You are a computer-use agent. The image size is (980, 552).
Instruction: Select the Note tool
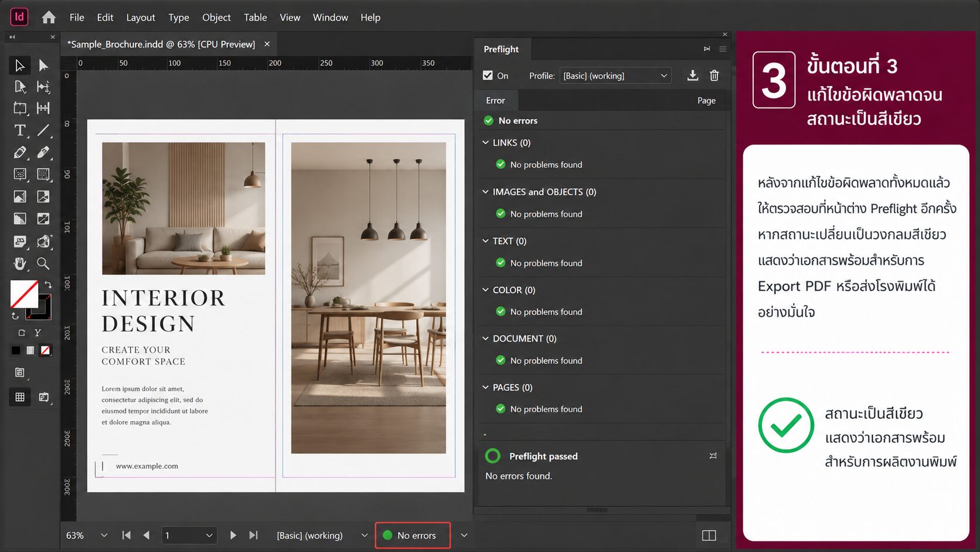pyautogui.click(x=19, y=241)
